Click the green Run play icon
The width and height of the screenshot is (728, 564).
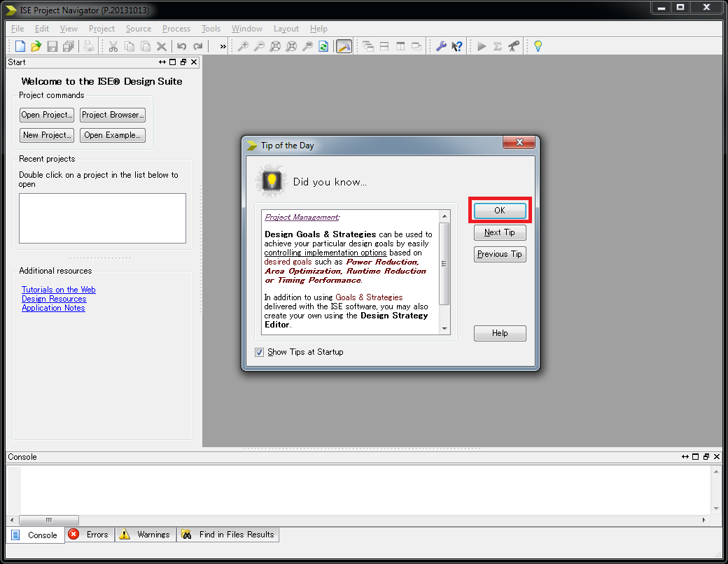tap(482, 46)
